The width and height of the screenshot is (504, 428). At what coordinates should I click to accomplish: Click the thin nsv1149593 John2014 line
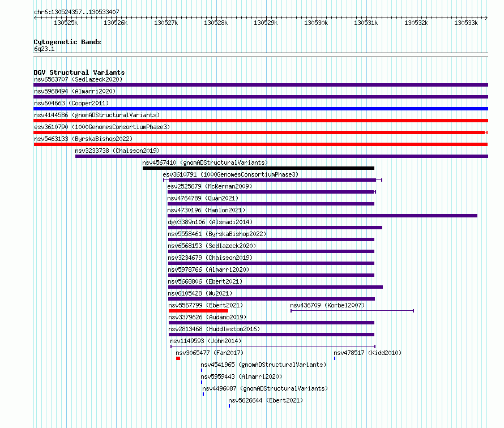click(273, 346)
